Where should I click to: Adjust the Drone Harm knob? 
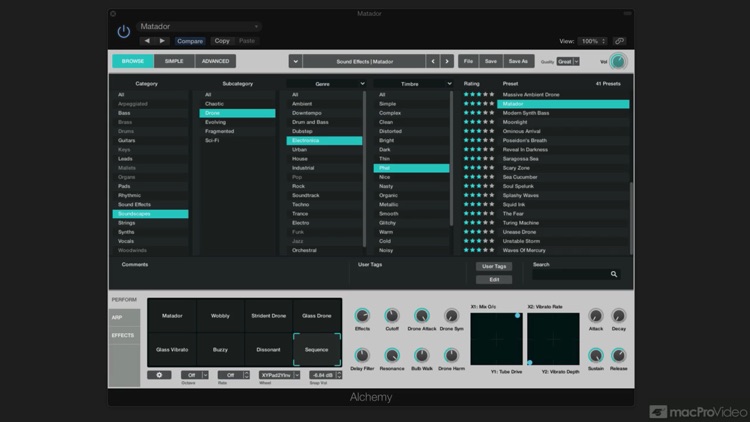click(x=451, y=355)
